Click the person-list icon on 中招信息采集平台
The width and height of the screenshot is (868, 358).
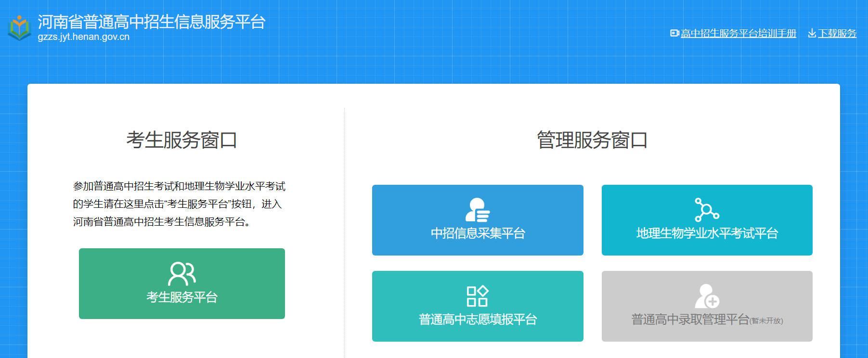(478, 210)
